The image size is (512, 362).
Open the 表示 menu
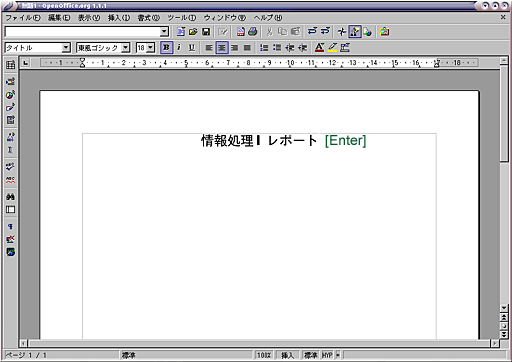89,18
